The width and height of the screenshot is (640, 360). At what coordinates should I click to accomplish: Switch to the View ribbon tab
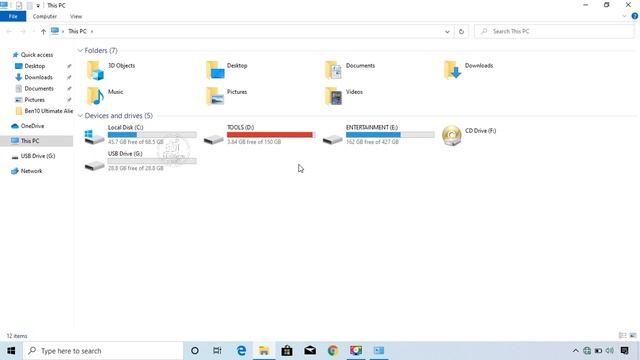point(76,16)
